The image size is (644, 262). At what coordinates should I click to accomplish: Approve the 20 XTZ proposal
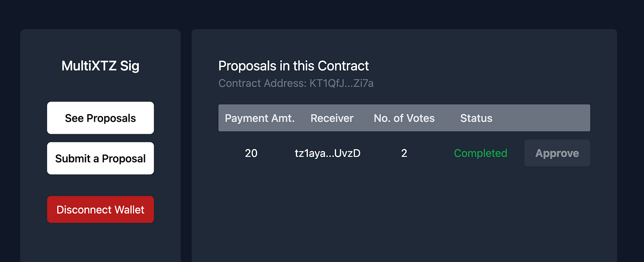pyautogui.click(x=557, y=153)
